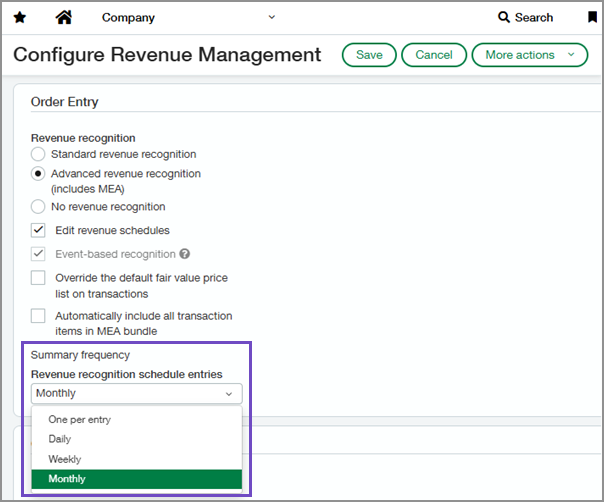Click the favorites star icon
Viewport: 604px width, 502px height.
(20, 17)
